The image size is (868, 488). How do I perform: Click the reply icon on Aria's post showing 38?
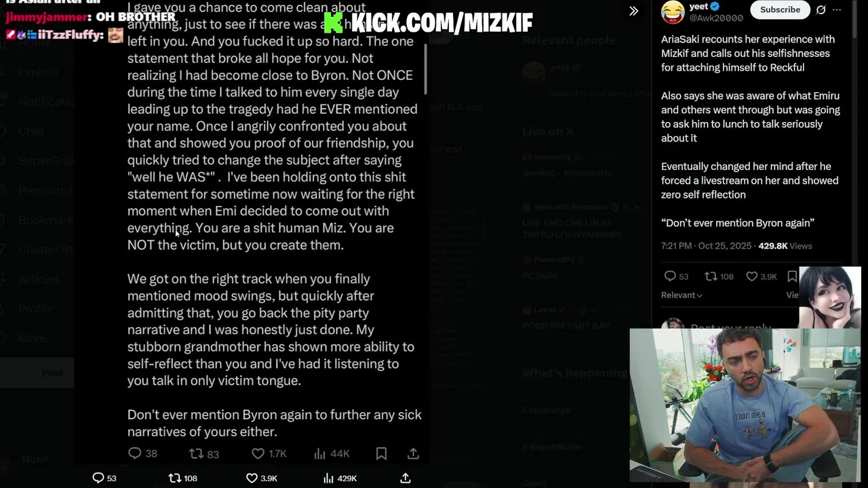(134, 453)
